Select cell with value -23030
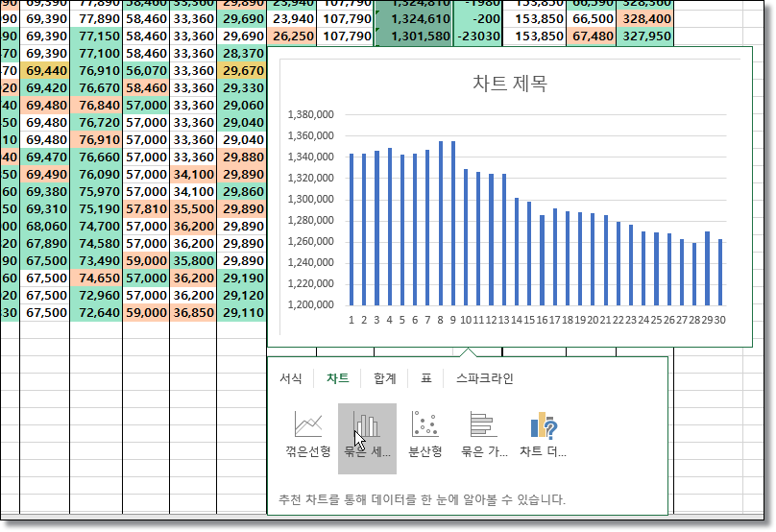The height and width of the screenshot is (532, 776). [x=477, y=36]
